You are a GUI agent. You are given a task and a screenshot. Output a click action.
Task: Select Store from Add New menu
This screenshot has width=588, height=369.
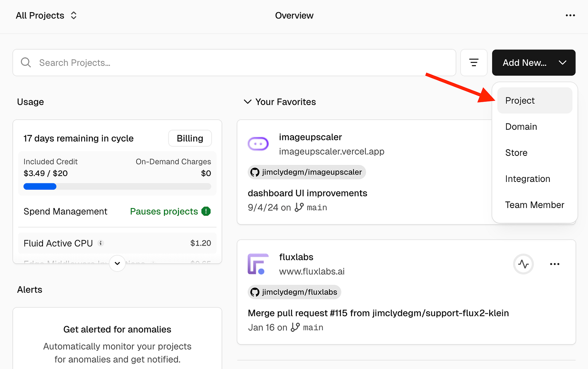point(535,153)
